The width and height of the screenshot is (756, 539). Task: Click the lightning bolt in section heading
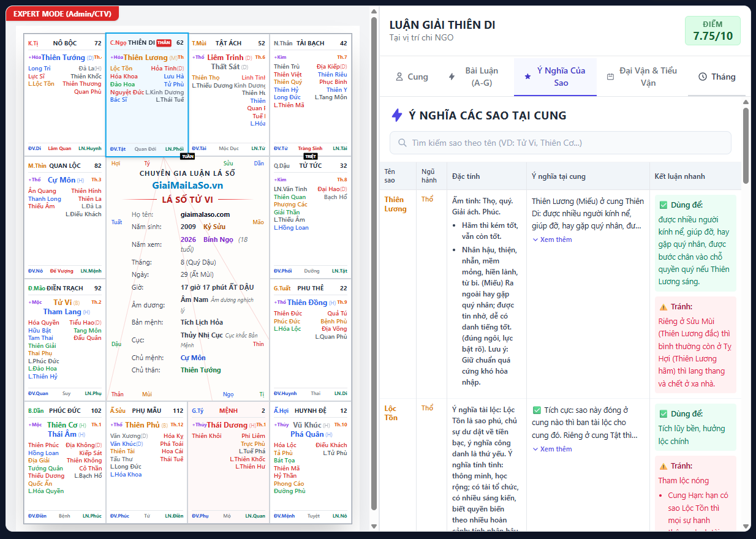tap(397, 115)
